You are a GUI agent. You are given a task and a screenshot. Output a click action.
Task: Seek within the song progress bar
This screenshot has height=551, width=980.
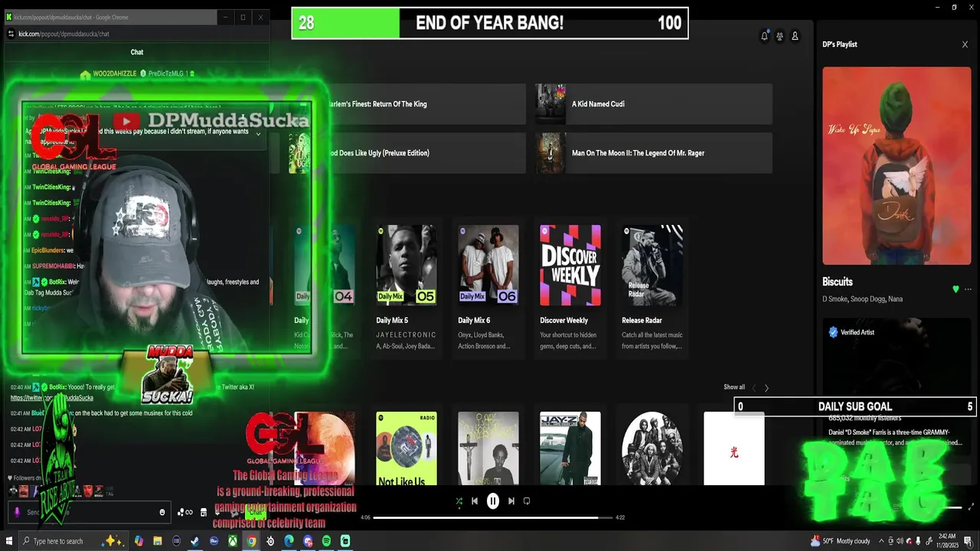pyautogui.click(x=493, y=517)
